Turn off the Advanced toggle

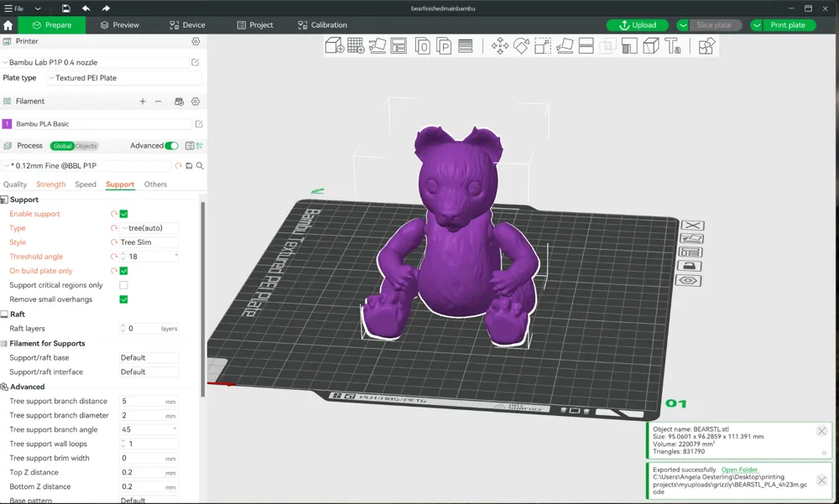pos(171,146)
